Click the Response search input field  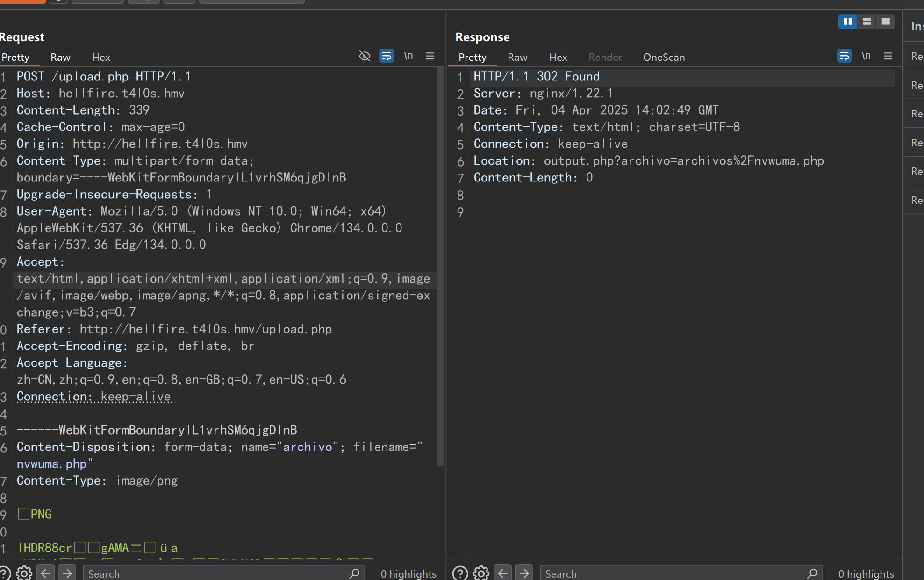click(673, 573)
